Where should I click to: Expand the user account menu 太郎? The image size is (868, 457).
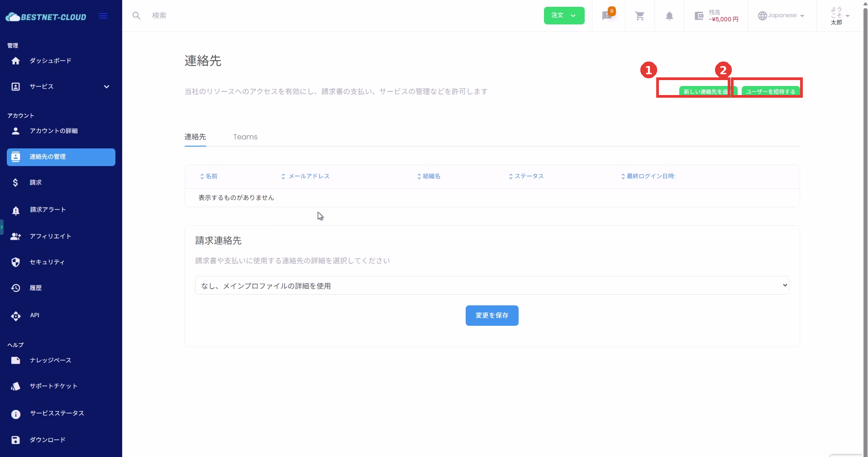pos(839,16)
